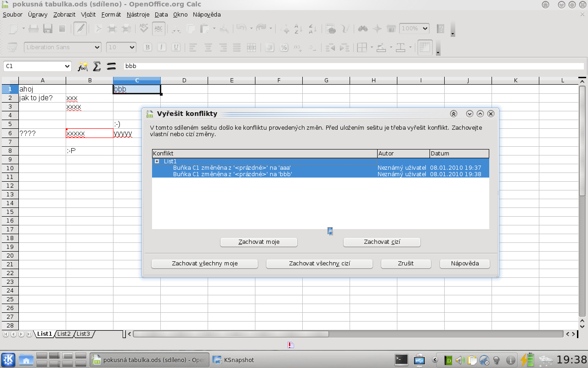Click the Borders icon
This screenshot has width=588, height=368.
click(x=362, y=47)
